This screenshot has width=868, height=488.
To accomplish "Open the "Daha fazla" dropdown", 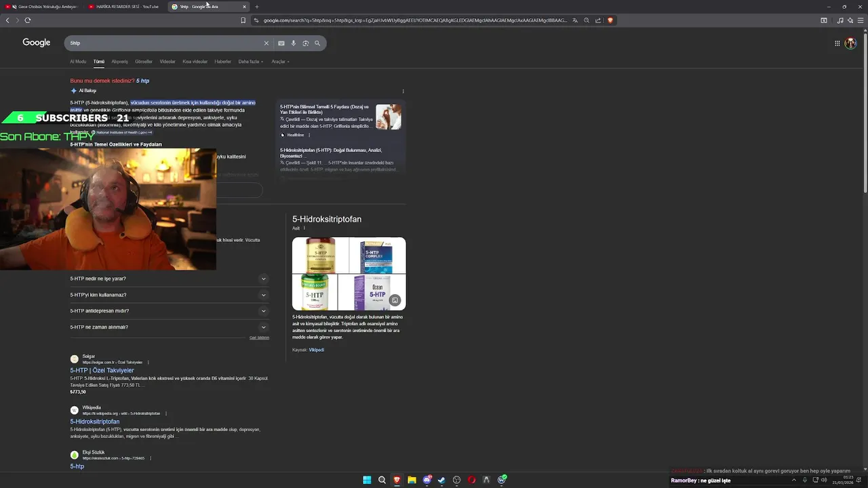I will click(x=251, y=62).
